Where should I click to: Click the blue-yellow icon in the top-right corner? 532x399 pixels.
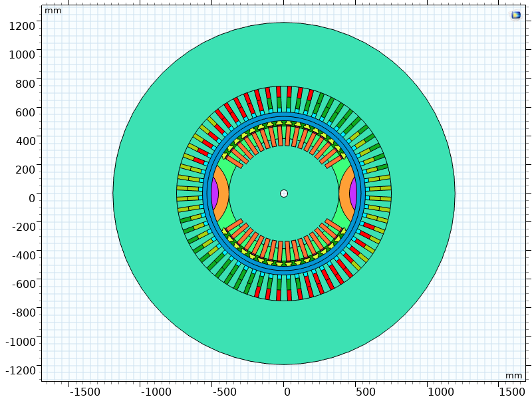pos(515,15)
